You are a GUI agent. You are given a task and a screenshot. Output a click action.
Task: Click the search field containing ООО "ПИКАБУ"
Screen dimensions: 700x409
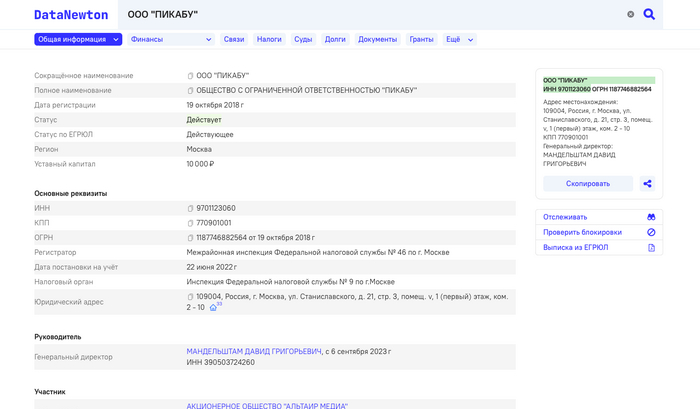pos(371,15)
